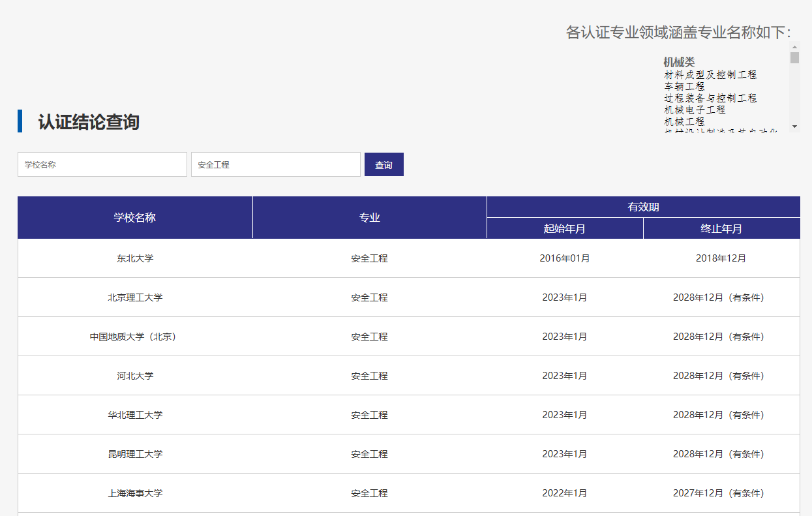812x516 pixels.
Task: Click the 安全工程 cell in the 华北理工大学 row
Action: [x=370, y=415]
